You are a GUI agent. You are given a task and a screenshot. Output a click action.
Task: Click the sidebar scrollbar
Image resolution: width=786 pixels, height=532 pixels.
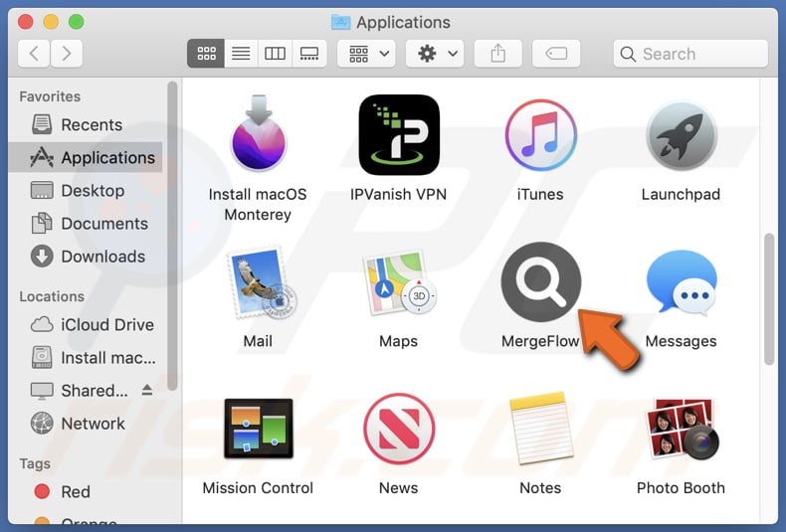click(172, 236)
